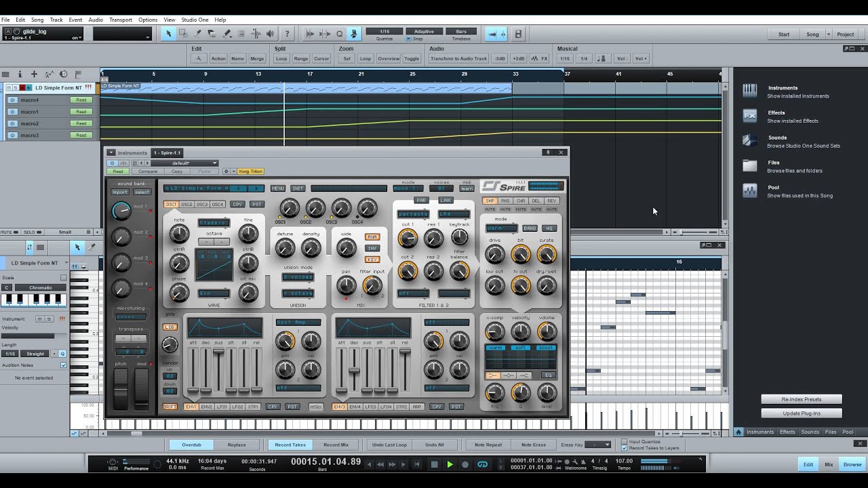Switch to OSC2 tab in Spire

(x=186, y=204)
